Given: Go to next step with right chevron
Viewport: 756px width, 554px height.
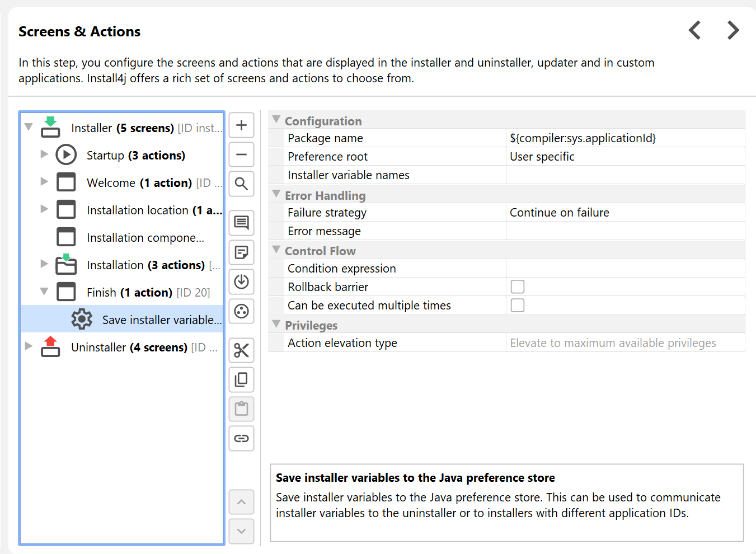Looking at the screenshot, I should click(733, 30).
